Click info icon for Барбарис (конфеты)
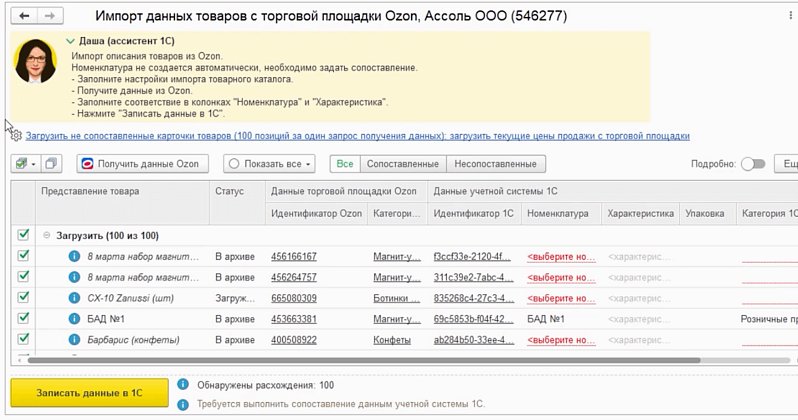The image size is (798, 420). 74,340
